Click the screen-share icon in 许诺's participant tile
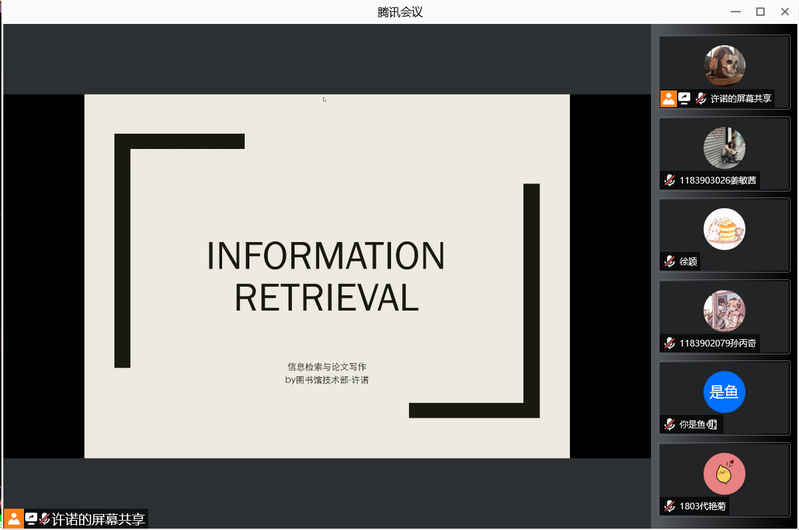The width and height of the screenshot is (799, 530). [684, 99]
